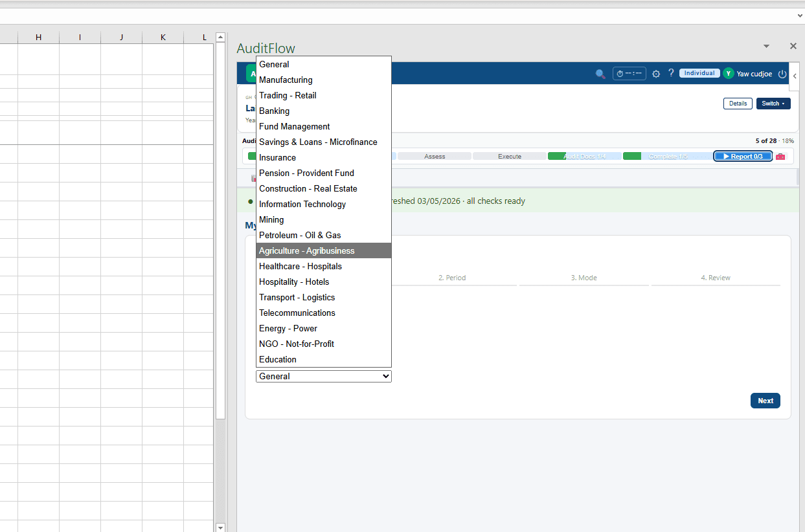
Task: Choose NGO - Not-for-Profit option
Action: pyautogui.click(x=324, y=344)
